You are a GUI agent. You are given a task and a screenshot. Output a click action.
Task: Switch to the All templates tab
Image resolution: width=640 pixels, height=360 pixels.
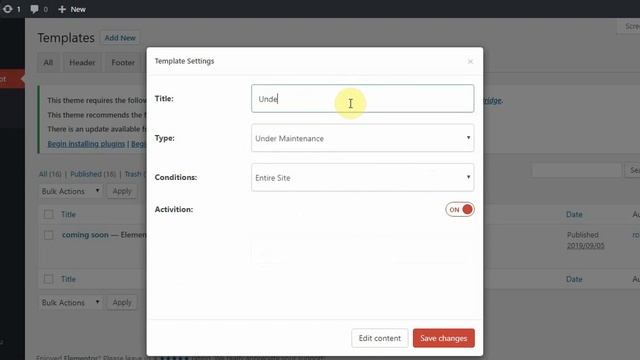point(48,62)
